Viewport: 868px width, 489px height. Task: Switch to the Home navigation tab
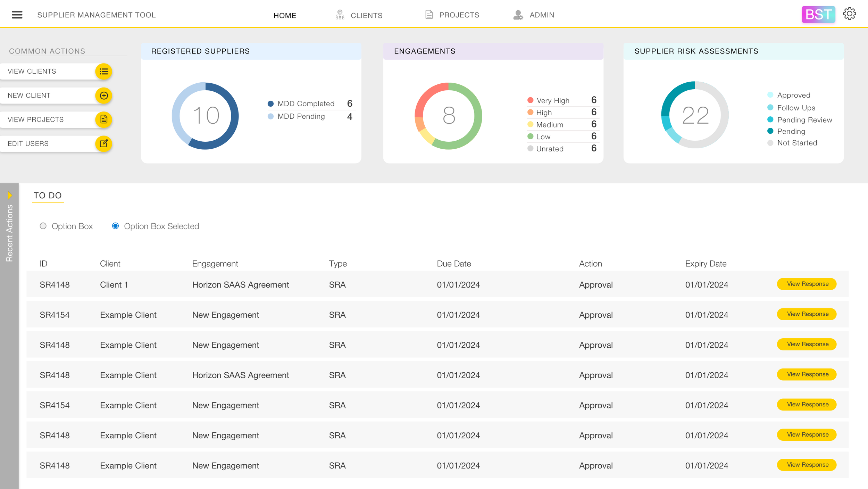click(x=285, y=15)
